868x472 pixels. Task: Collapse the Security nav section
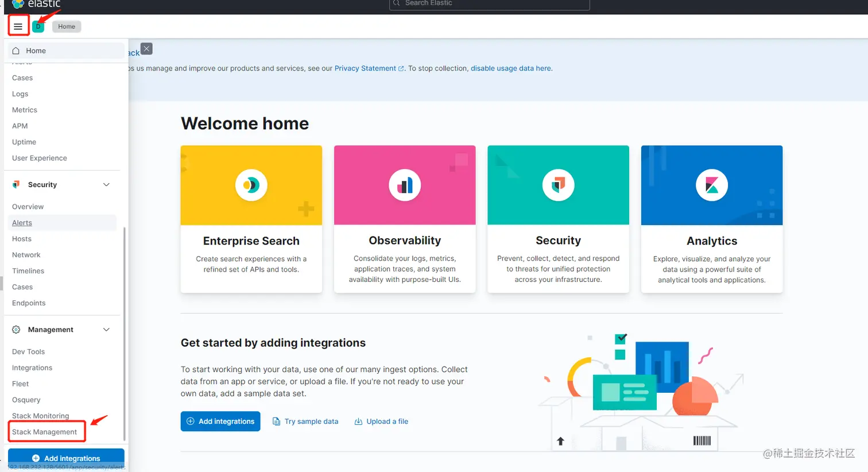click(106, 184)
